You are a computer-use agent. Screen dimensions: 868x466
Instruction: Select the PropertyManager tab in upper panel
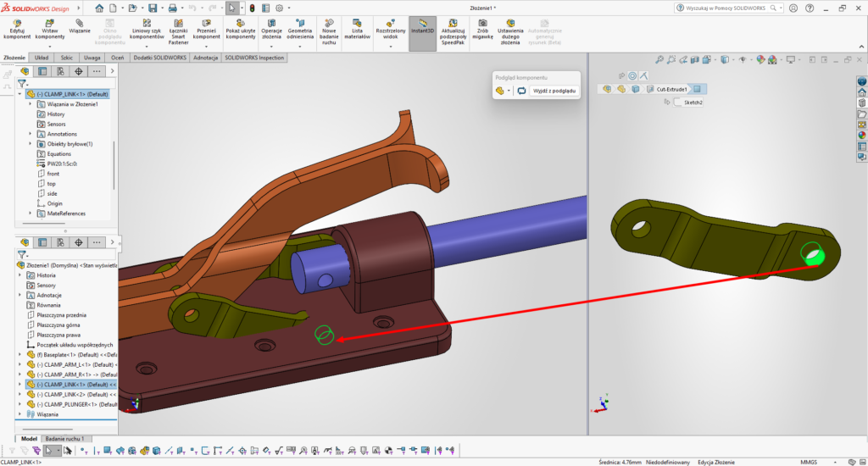pos(42,71)
